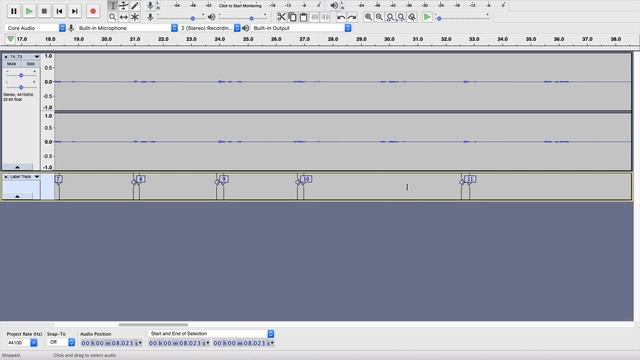Paste with the clipboard icon
Screen dimensions: 640x360
tap(303, 17)
